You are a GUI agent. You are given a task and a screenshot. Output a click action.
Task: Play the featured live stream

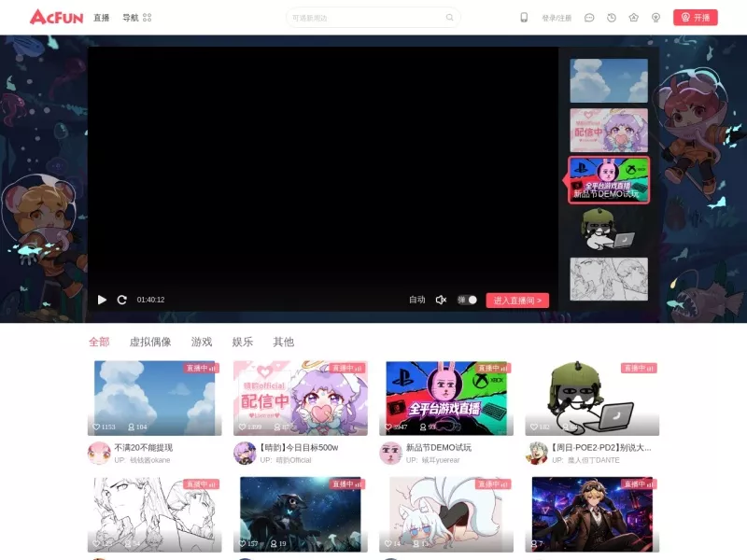point(102,300)
